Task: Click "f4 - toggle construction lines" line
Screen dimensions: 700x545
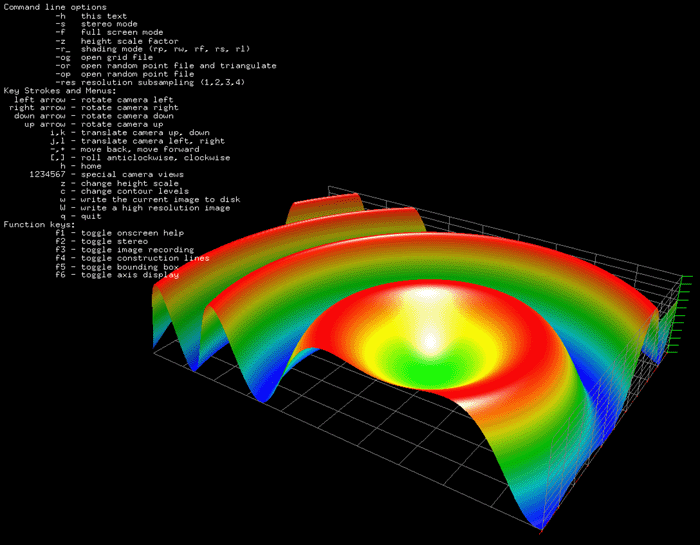Action: click(x=133, y=258)
